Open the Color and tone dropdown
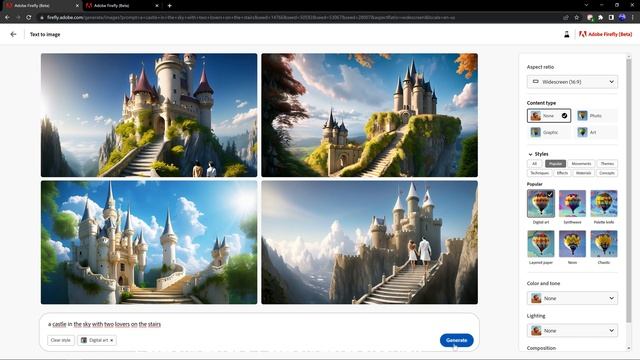Screen dimensions: 640x360 572,298
